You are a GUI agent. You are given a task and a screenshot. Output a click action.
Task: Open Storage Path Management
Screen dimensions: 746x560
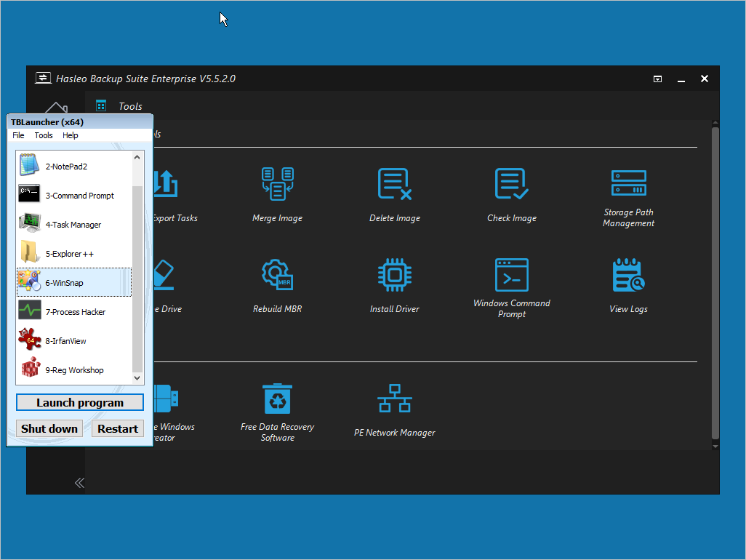point(628,198)
